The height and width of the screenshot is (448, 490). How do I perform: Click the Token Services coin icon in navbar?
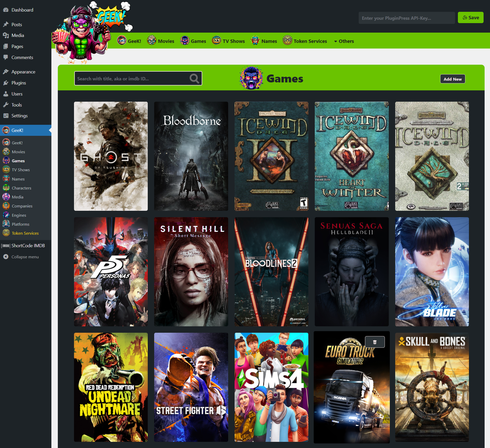[x=288, y=41]
